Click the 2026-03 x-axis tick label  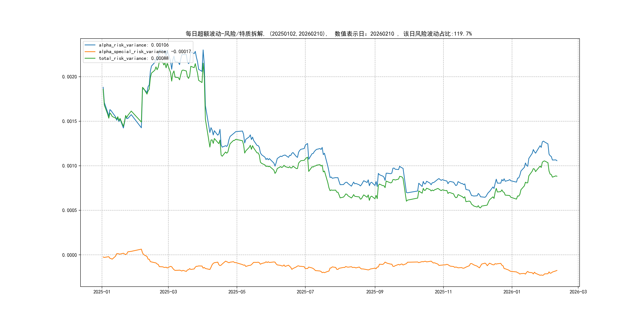578,292
